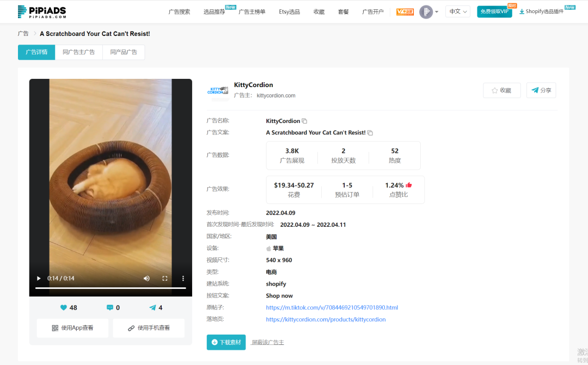Click the 1-5 预估订单 value

(347, 185)
